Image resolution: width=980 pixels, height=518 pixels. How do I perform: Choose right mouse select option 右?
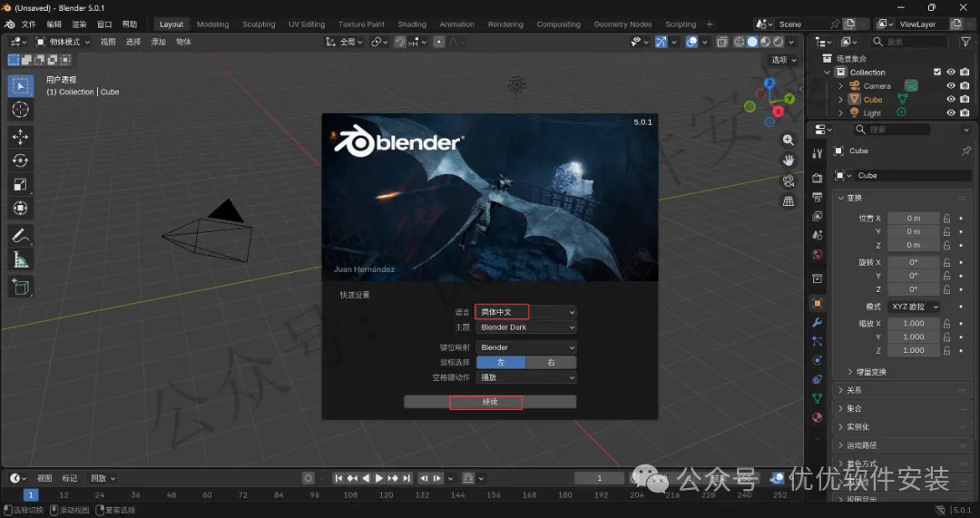[551, 362]
